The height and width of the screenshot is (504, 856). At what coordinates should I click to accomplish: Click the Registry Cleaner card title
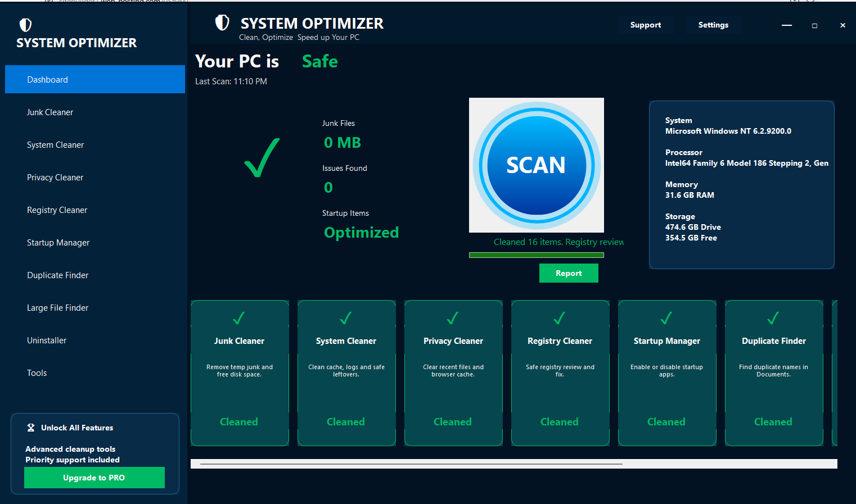click(x=560, y=341)
